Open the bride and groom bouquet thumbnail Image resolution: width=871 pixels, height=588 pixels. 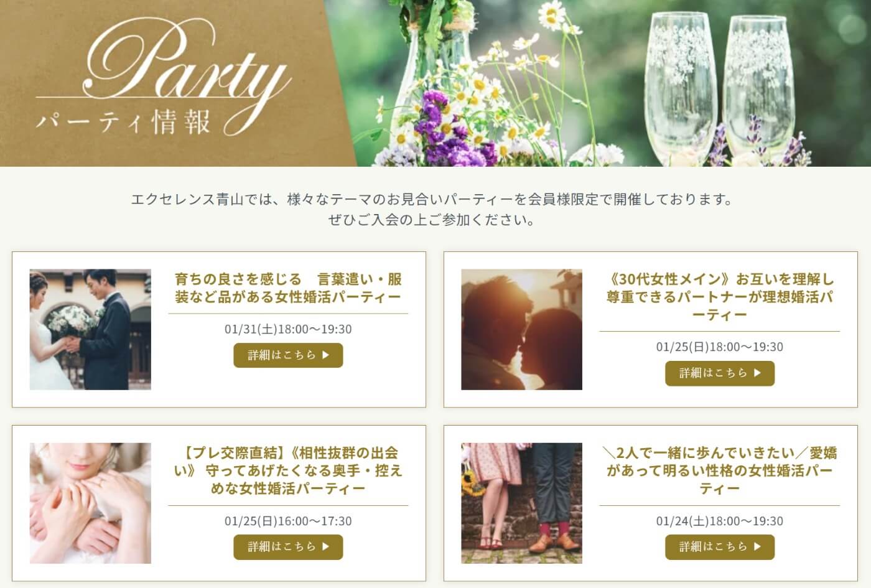[x=90, y=329]
